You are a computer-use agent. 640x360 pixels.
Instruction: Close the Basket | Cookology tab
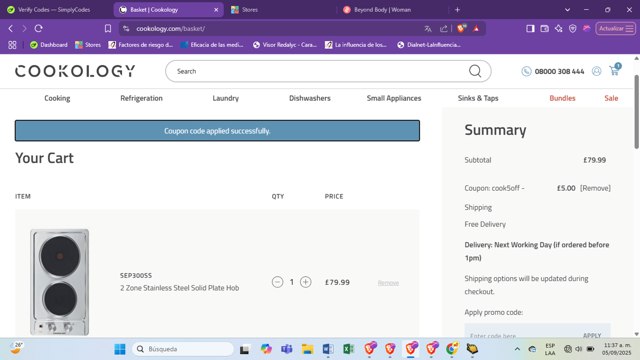point(216,10)
